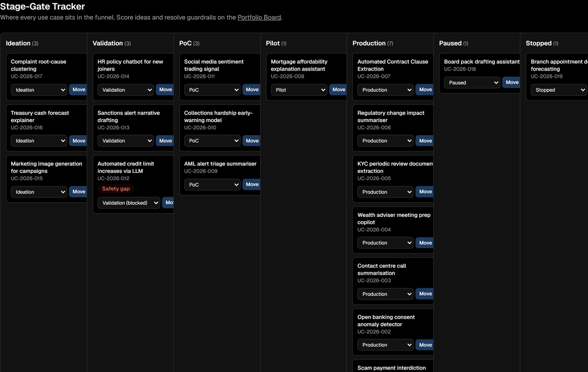This screenshot has width=588, height=372.
Task: Open the Stopped stage dropdown for Branch appointment
Action: [x=559, y=90]
